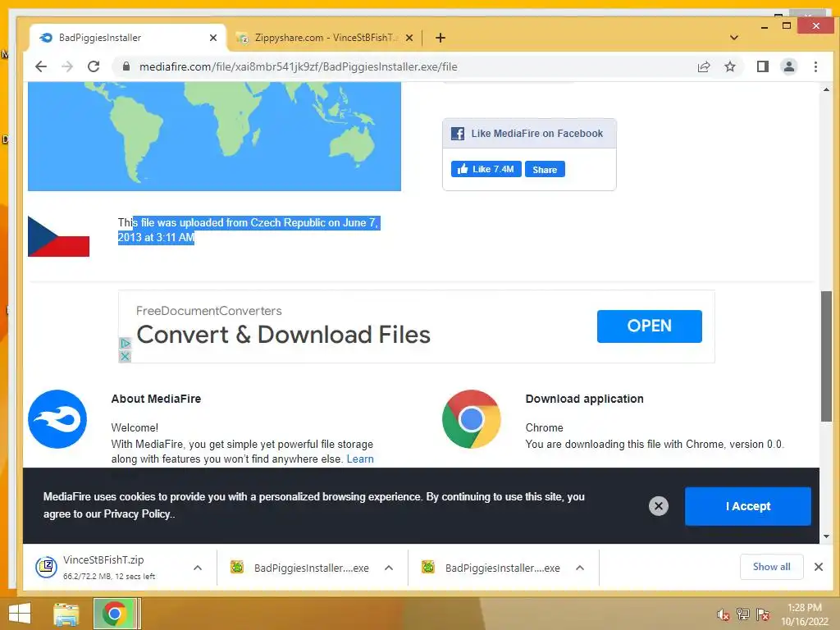
Task: Click the AdChoices triangle icon
Action: (125, 344)
